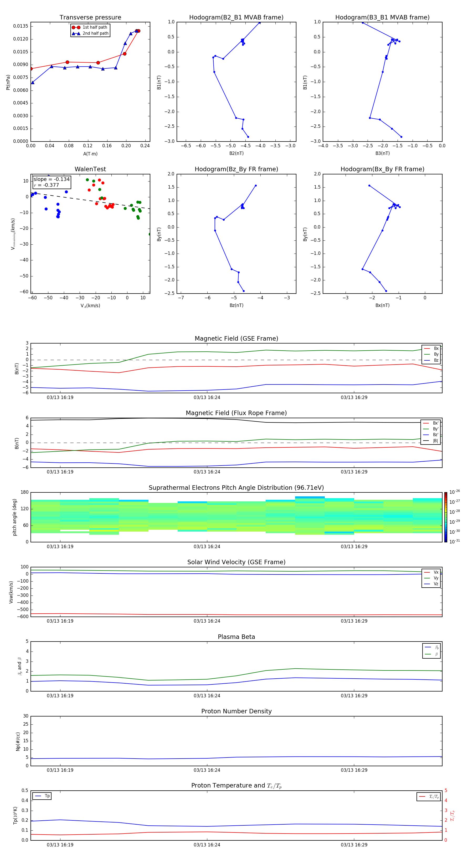Image resolution: width=473 pixels, height=868 pixels.
Task: Click the 'Hodogram(B2_B1 MVAB frame)' title
Action: click(x=236, y=18)
